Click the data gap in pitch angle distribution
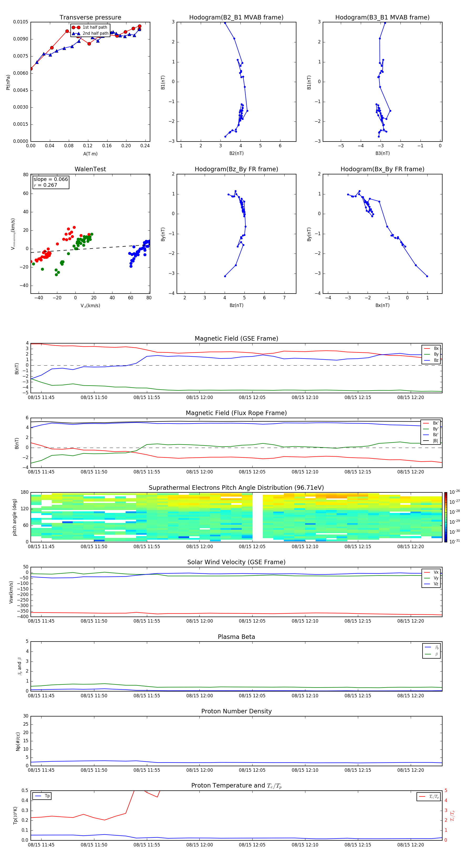This screenshot has height=868, width=473. (x=258, y=517)
